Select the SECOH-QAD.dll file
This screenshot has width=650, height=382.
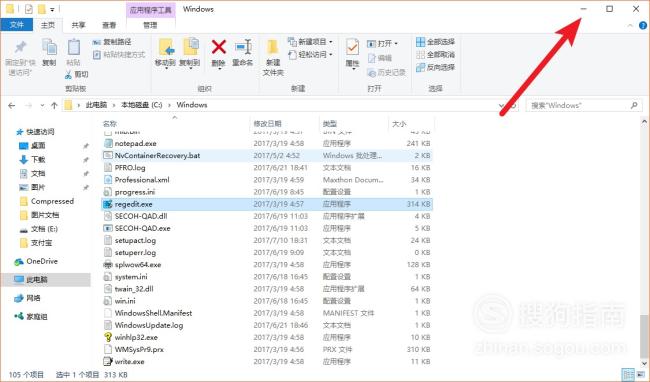pos(141,216)
